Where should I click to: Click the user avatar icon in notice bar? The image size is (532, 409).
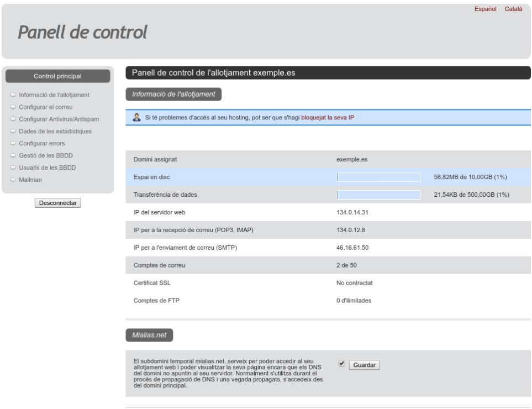[x=137, y=117]
